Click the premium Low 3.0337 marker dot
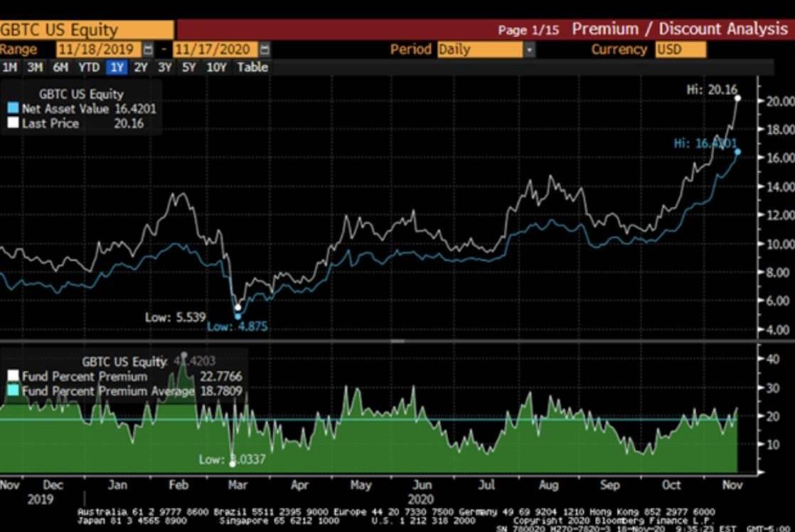The width and height of the screenshot is (795, 532). click(233, 463)
